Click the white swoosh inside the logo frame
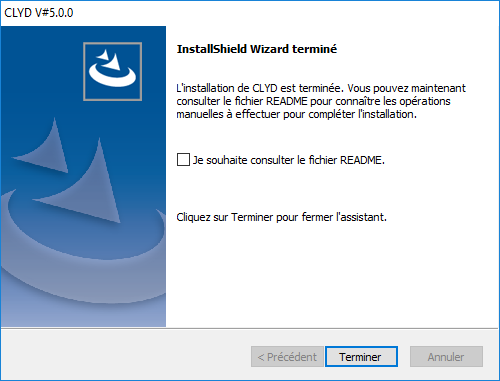Screen dimensions: 500x381 pyautogui.click(x=112, y=77)
